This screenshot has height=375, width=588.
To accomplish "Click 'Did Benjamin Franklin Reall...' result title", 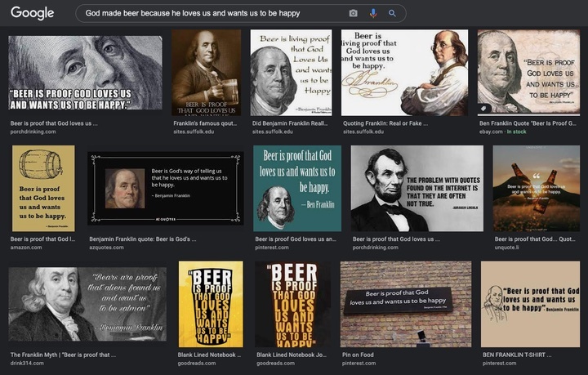I will click(x=290, y=123).
